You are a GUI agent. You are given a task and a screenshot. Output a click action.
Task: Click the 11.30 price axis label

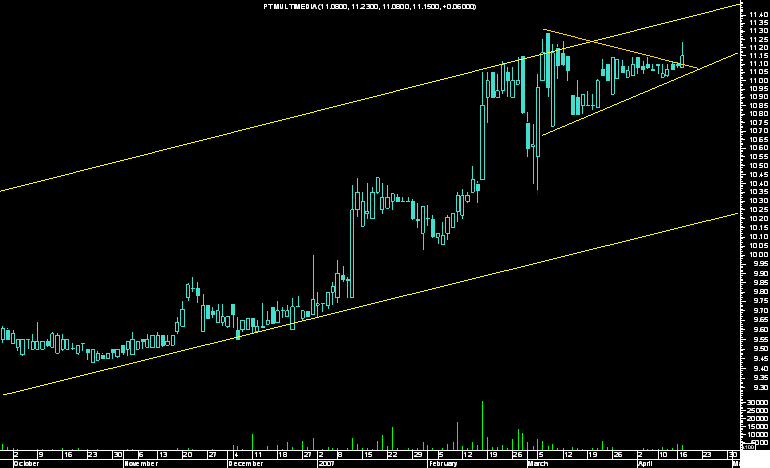pos(758,31)
